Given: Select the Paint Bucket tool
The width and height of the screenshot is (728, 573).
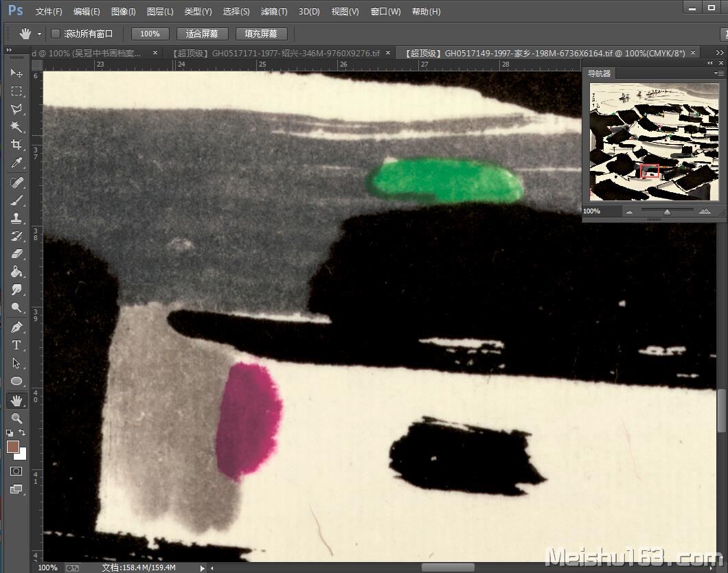Looking at the screenshot, I should pos(16,272).
